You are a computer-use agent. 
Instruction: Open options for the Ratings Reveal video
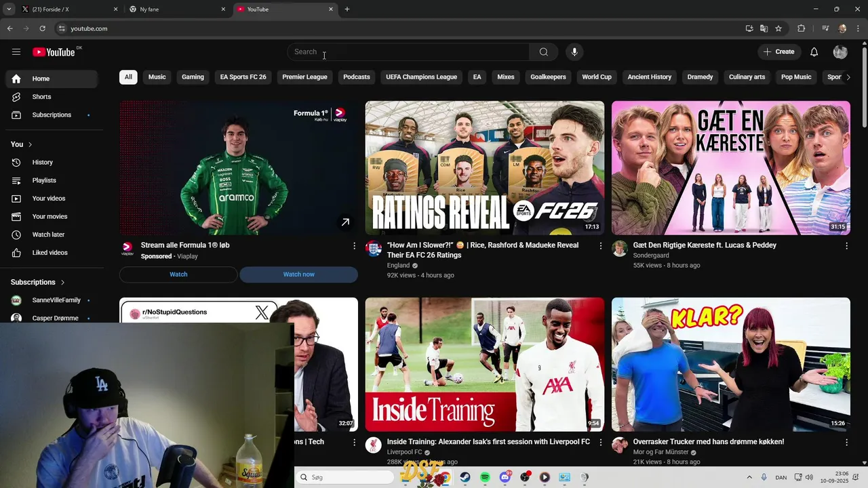(600, 246)
